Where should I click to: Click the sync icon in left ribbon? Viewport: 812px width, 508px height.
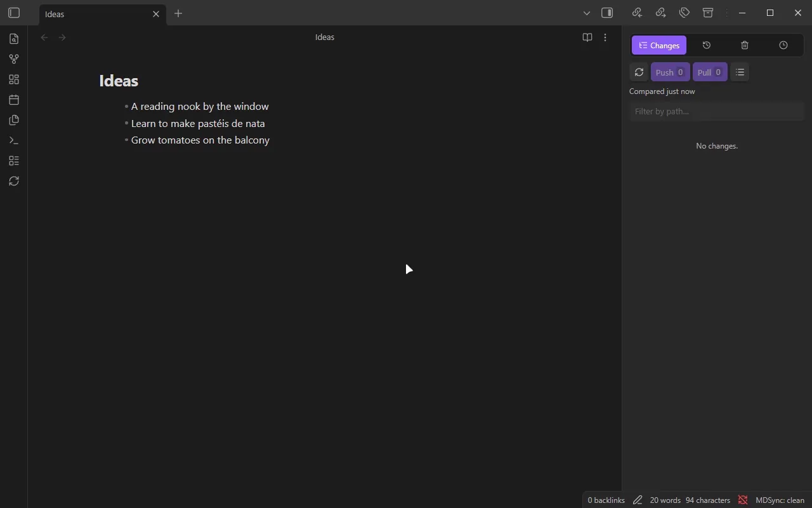pyautogui.click(x=14, y=181)
